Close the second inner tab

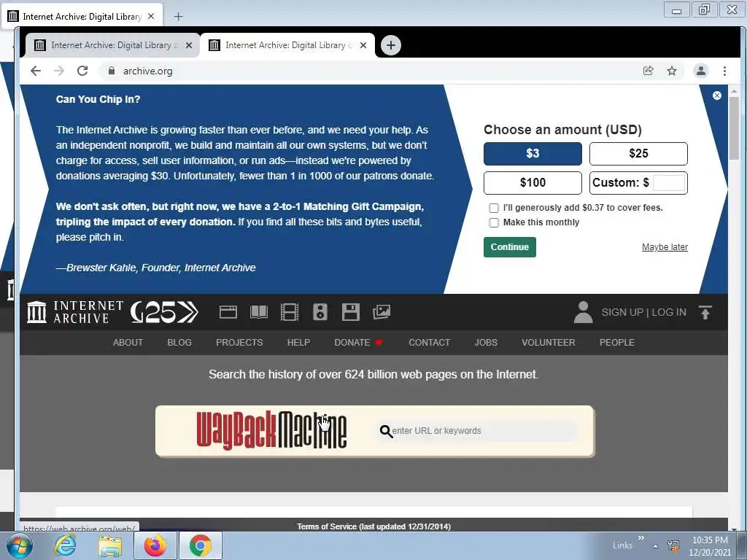(x=363, y=45)
